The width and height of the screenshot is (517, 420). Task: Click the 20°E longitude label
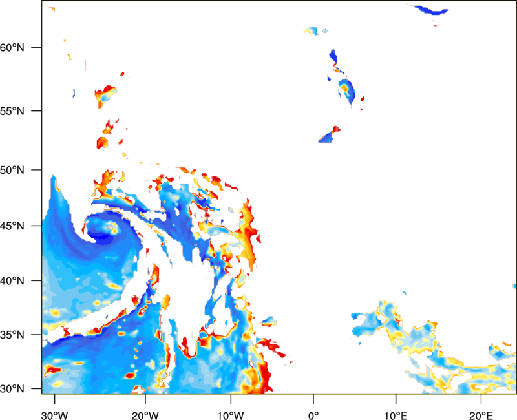click(x=481, y=415)
